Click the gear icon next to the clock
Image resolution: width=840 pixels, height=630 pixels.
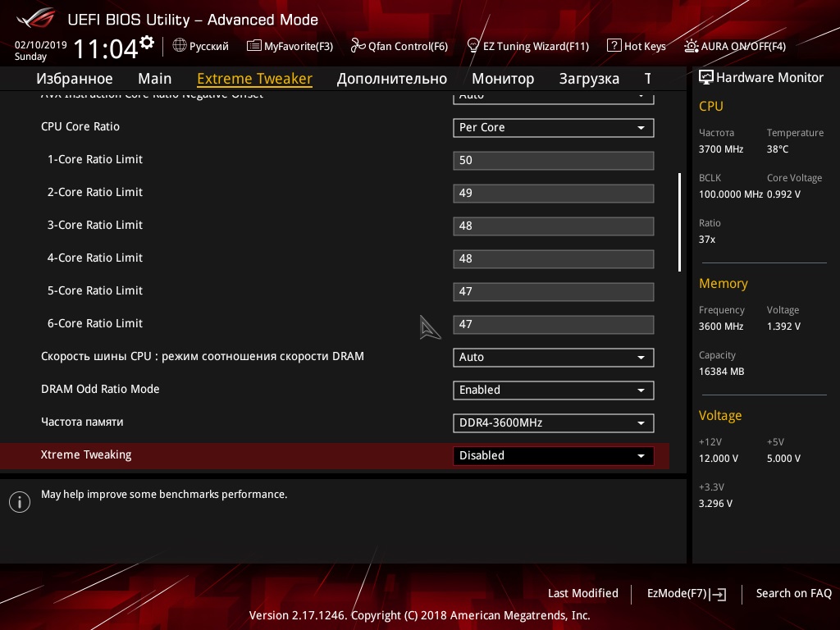pos(147,43)
